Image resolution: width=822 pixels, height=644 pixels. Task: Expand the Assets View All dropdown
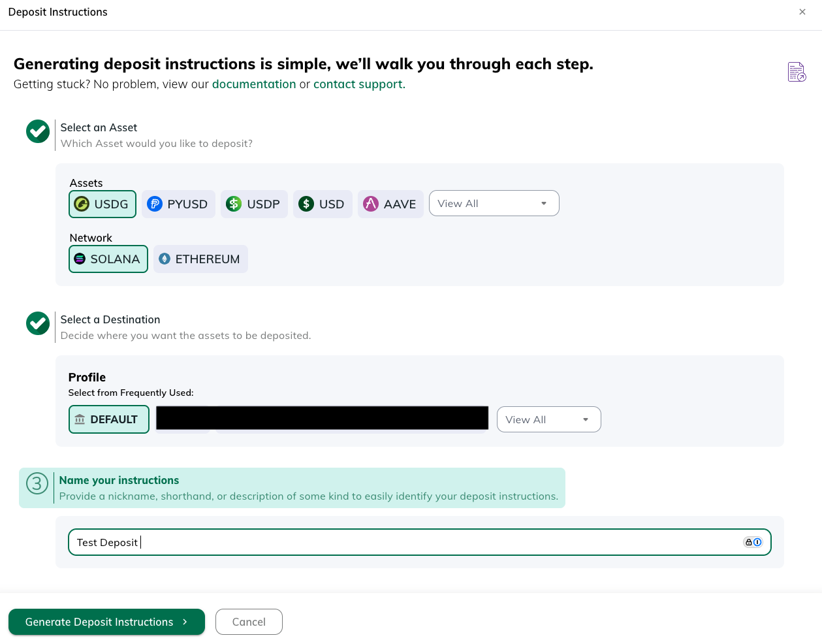click(x=494, y=203)
